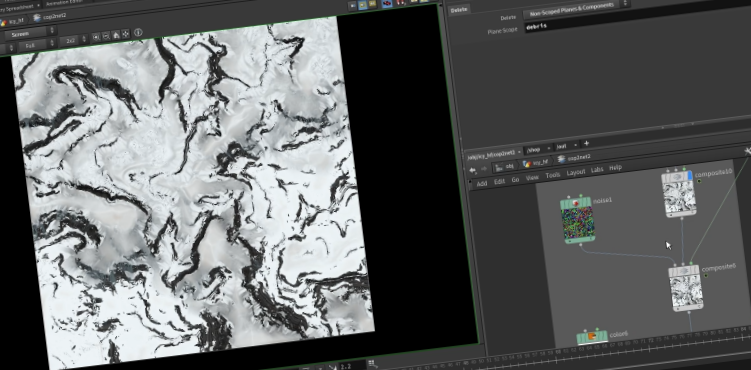The height and width of the screenshot is (370, 751).
Task: Open the Tools menu in the network editor
Action: click(x=553, y=175)
